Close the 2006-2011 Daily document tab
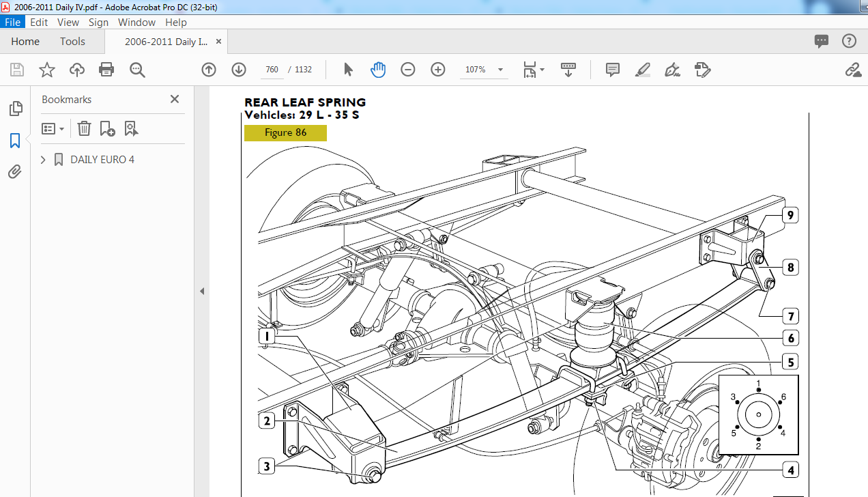Viewport: 868px width, 497px height. 219,42
